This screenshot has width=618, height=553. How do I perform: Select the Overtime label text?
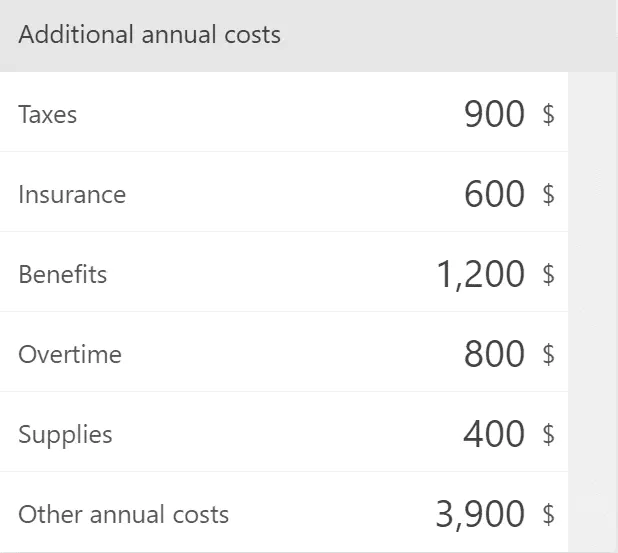(x=70, y=354)
